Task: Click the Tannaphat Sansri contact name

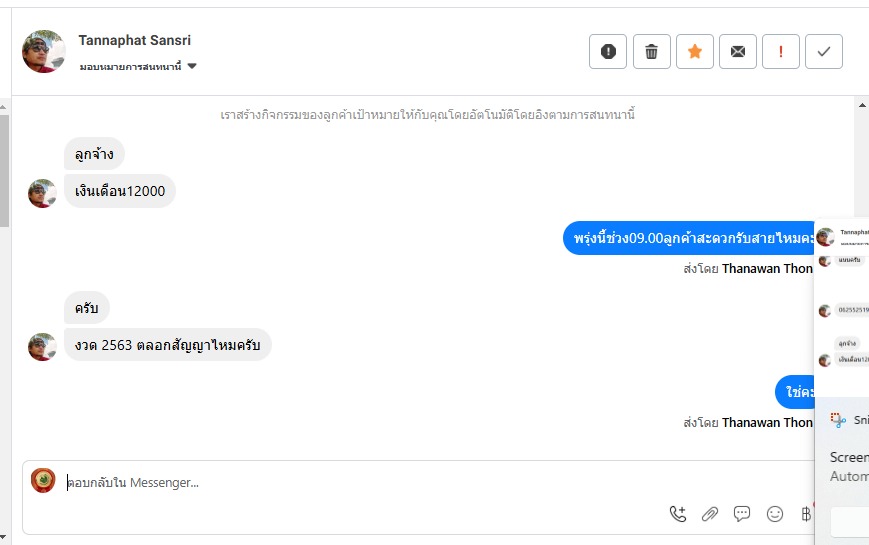Action: pos(135,41)
